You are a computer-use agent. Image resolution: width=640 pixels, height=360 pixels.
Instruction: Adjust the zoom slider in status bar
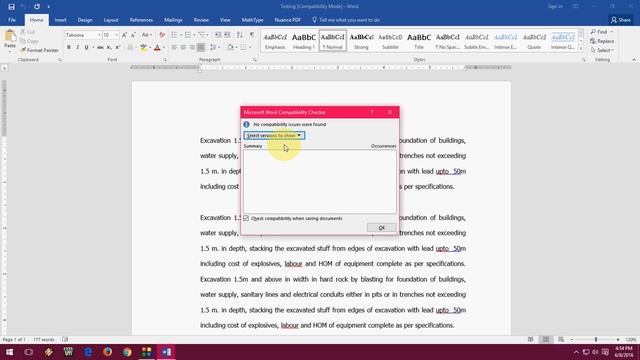coord(596,340)
